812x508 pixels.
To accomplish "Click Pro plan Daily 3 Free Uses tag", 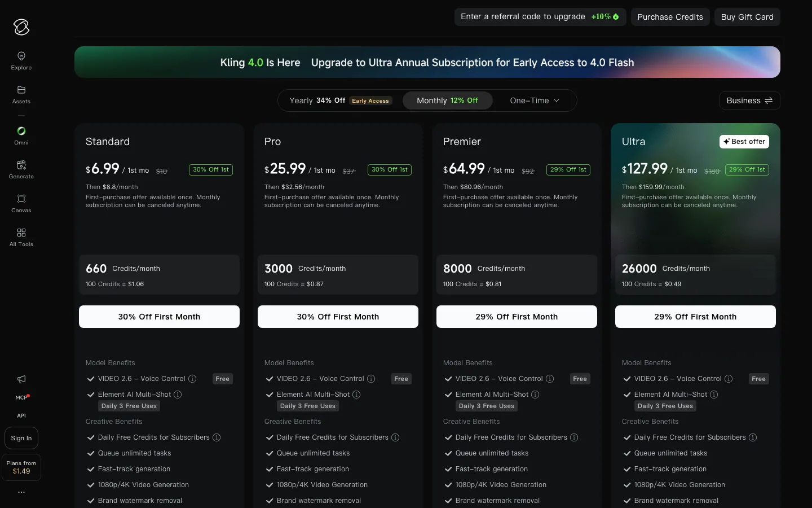I will pos(308,406).
